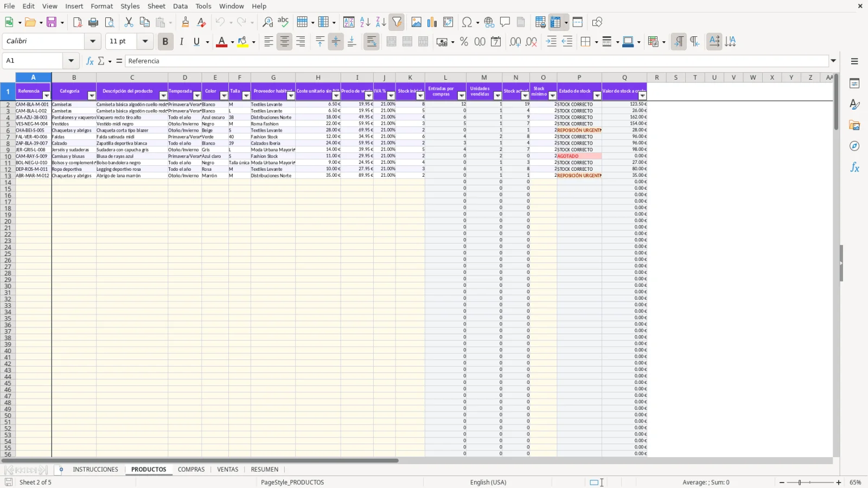Open sidebar Navigator compass icon
This screenshot has height=488, width=868.
point(854,146)
